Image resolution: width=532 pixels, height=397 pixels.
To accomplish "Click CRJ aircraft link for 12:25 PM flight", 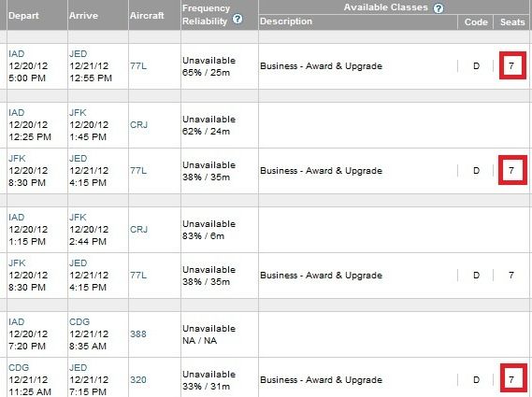I will tap(138, 125).
